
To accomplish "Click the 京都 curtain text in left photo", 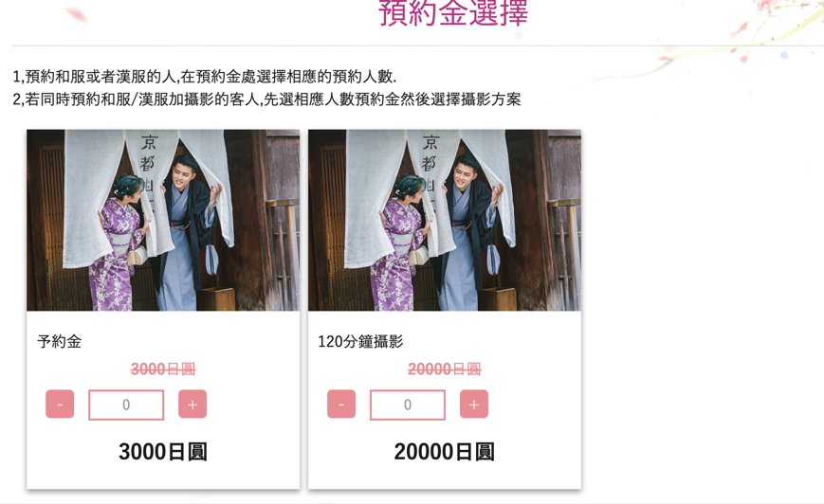I will coord(149,153).
